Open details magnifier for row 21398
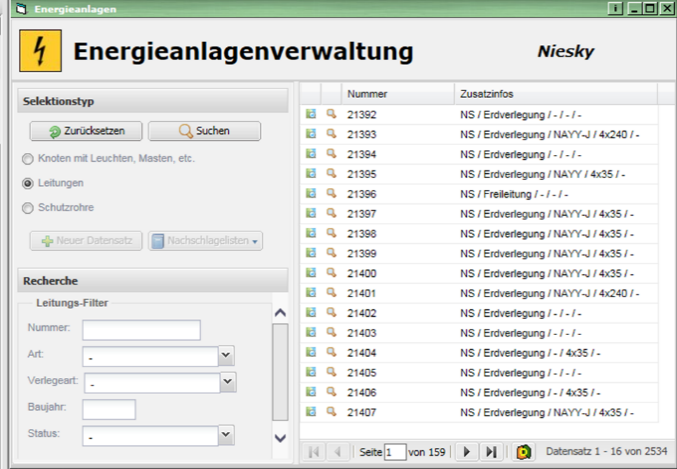This screenshot has width=677, height=469. tap(331, 233)
